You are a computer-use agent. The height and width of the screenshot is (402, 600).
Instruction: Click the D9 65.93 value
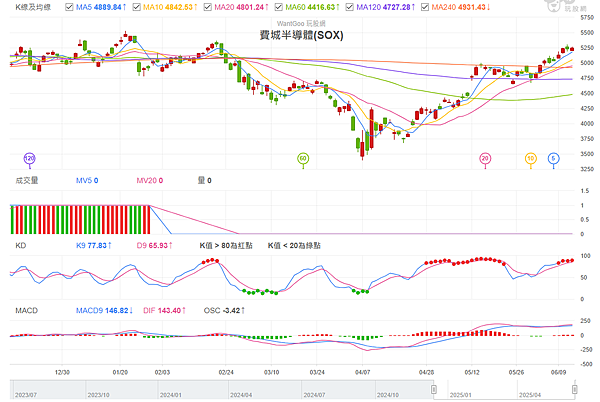155,245
